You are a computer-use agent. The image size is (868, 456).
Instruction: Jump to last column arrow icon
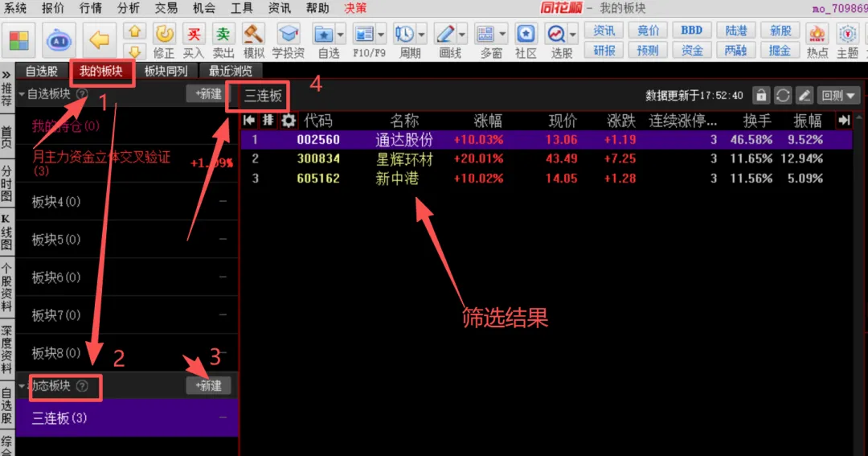click(x=844, y=121)
